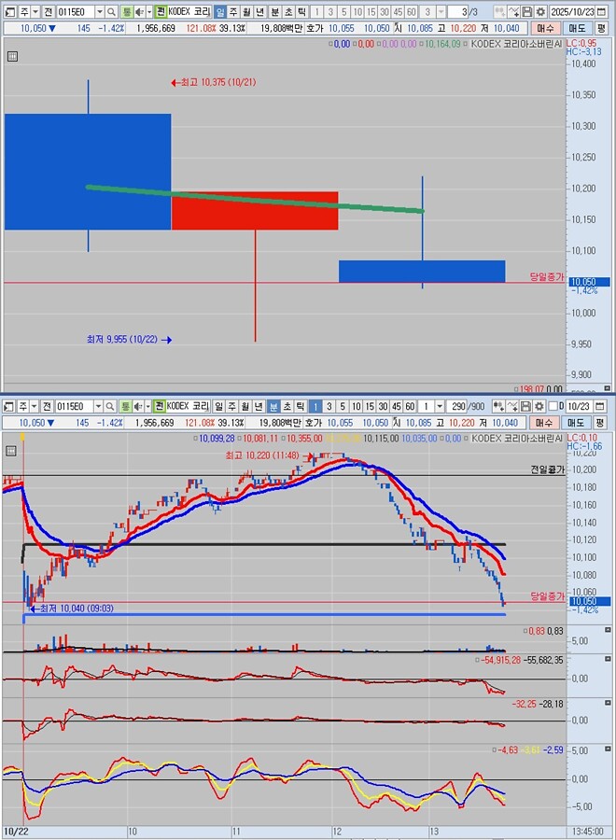Click panel corner button beside -28,18 indicator
Viewport: 616px width, 840px height.
pyautogui.click(x=608, y=703)
